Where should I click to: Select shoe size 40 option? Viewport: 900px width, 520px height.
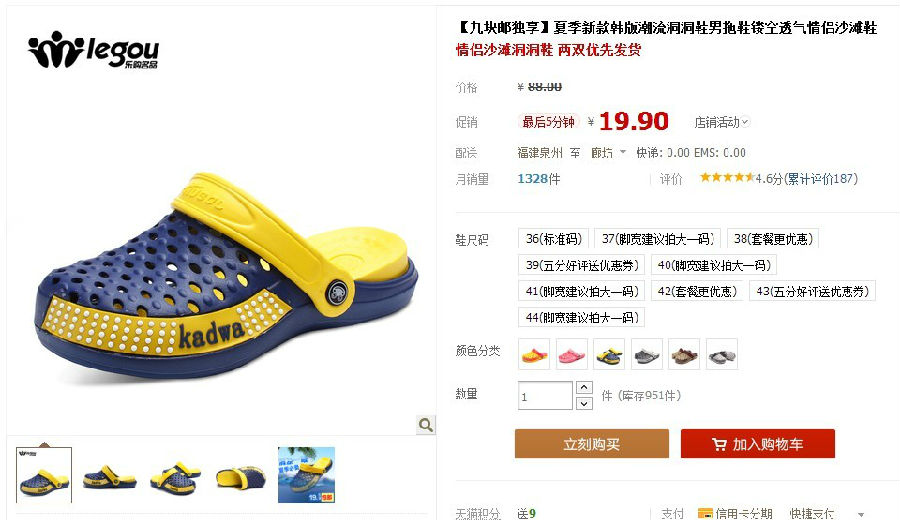(714, 265)
